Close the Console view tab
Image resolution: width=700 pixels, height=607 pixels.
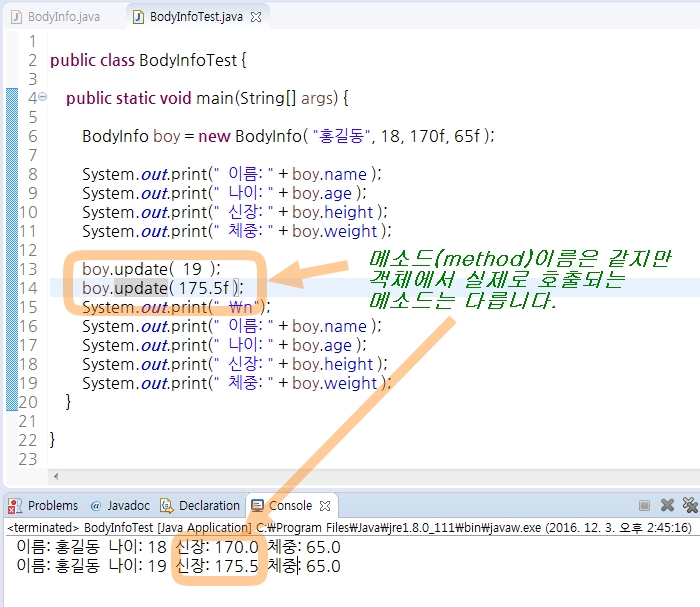coord(325,506)
